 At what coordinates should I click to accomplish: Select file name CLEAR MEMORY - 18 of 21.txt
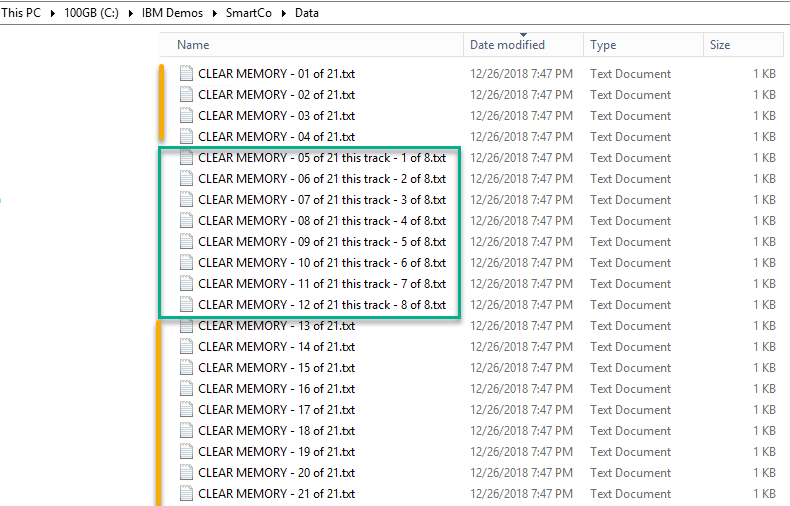pos(276,431)
